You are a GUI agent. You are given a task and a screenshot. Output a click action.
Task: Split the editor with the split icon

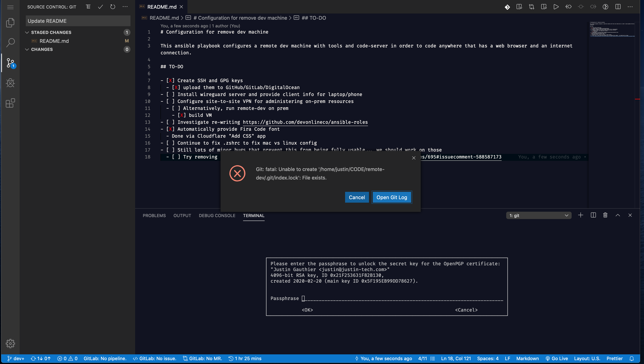618,7
